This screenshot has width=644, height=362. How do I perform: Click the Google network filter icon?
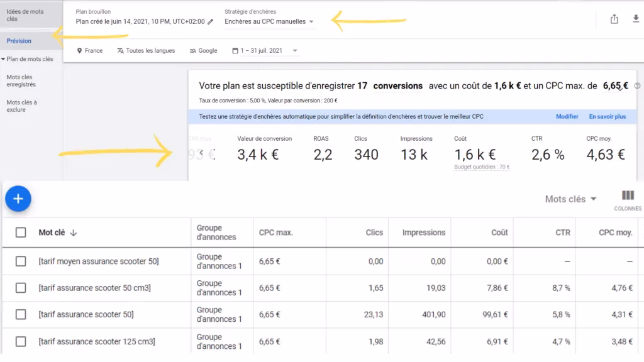pyautogui.click(x=203, y=50)
